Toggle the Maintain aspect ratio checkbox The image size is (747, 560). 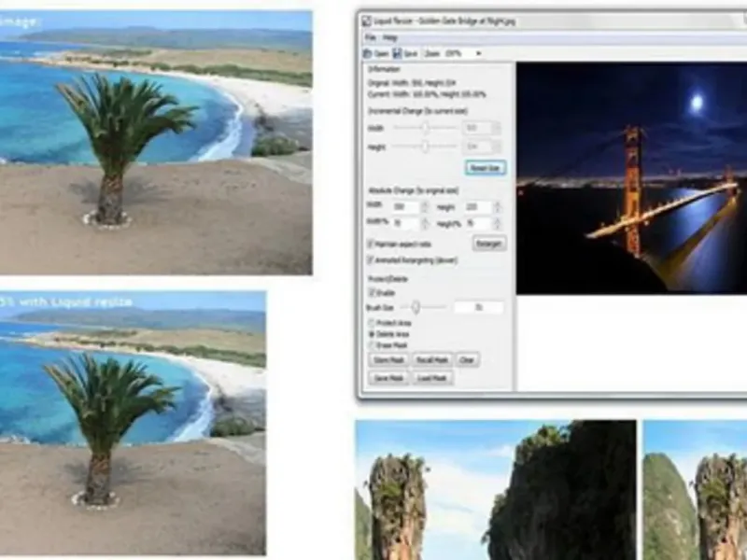(371, 244)
